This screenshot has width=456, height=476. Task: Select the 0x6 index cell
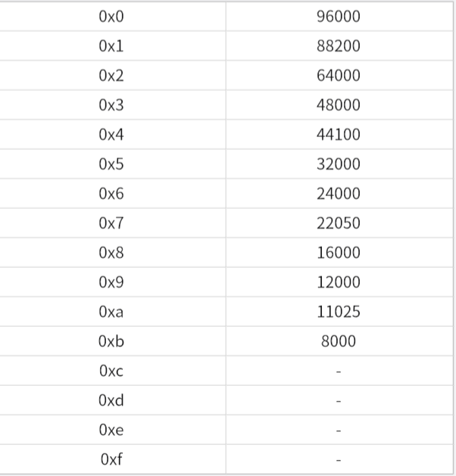click(111, 194)
